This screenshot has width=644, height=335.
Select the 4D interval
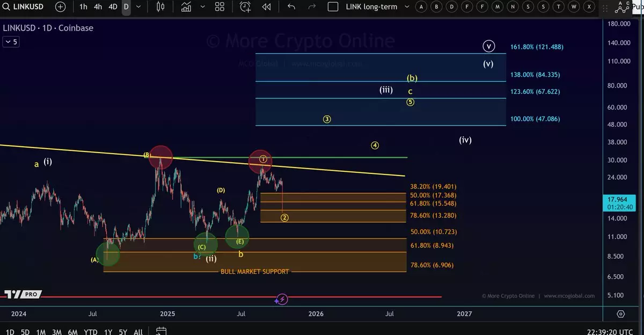click(x=113, y=7)
